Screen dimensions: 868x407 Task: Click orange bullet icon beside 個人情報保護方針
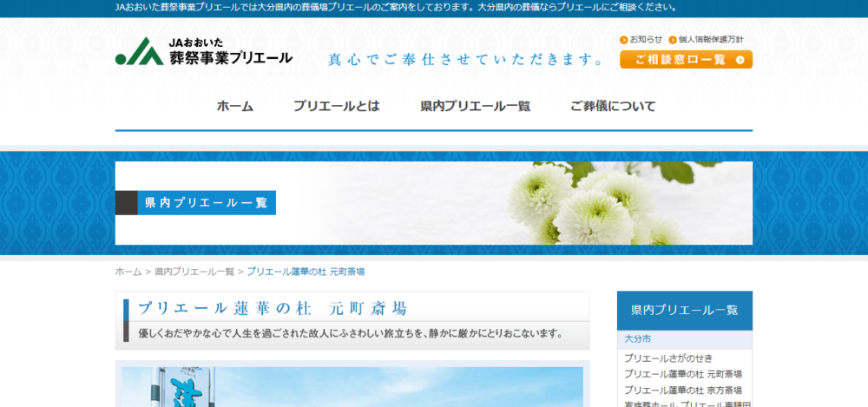point(673,40)
